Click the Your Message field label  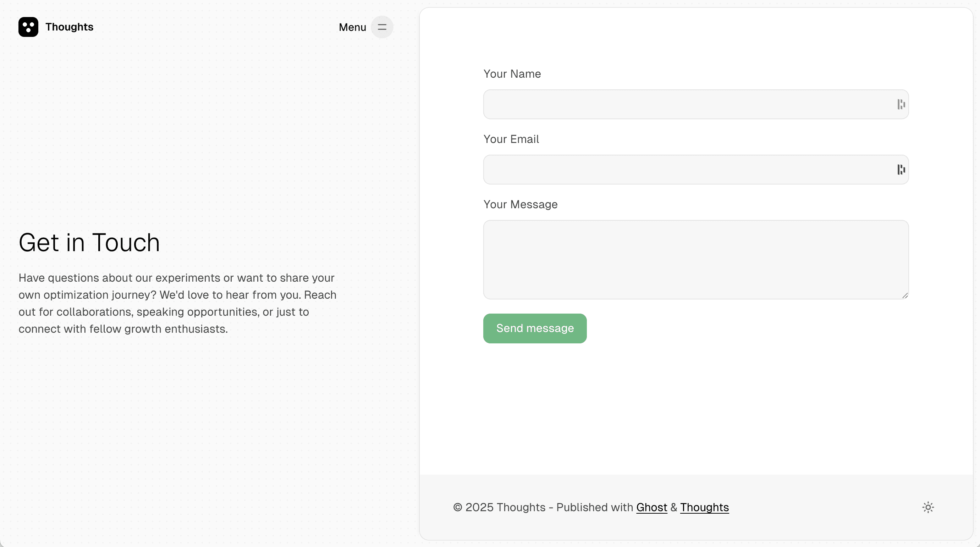521,204
